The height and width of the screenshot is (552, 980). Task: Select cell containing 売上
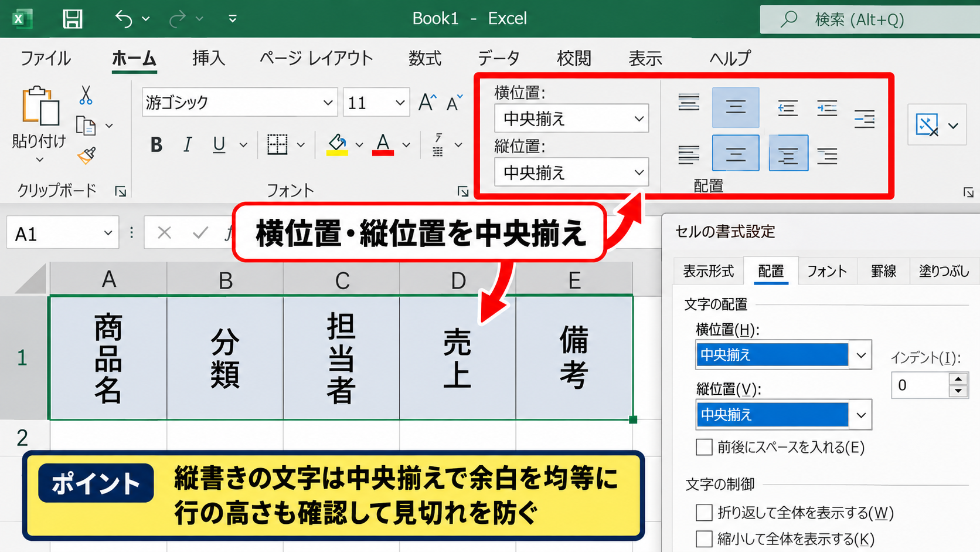point(458,358)
